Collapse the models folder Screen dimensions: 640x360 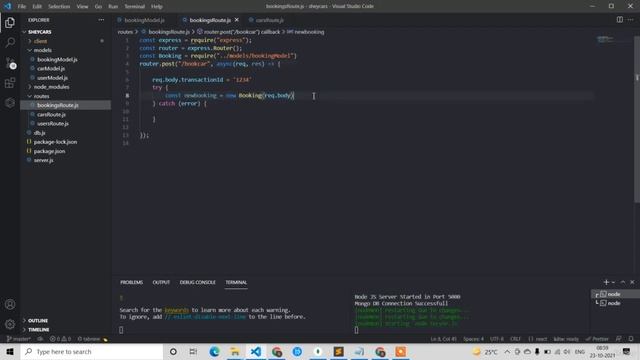coord(42,50)
